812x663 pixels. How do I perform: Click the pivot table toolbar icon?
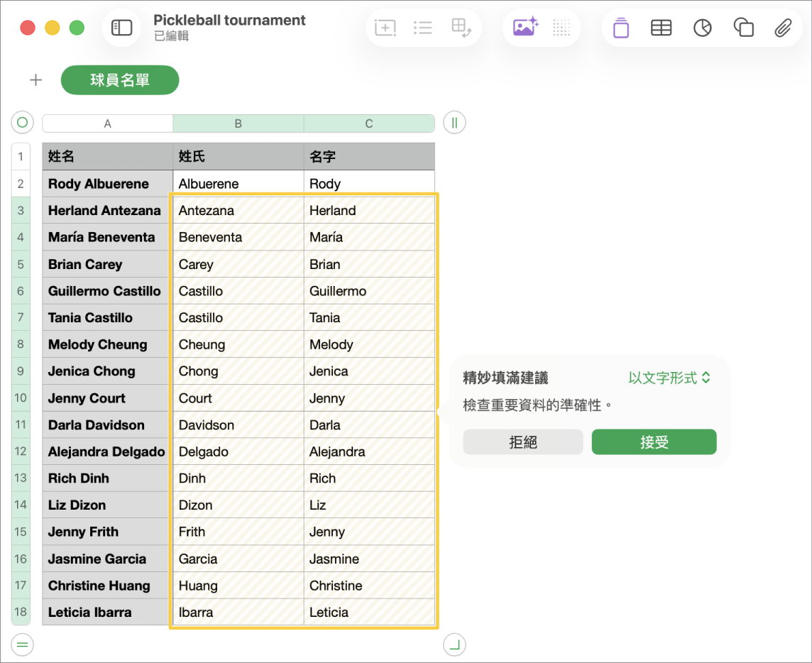[461, 28]
